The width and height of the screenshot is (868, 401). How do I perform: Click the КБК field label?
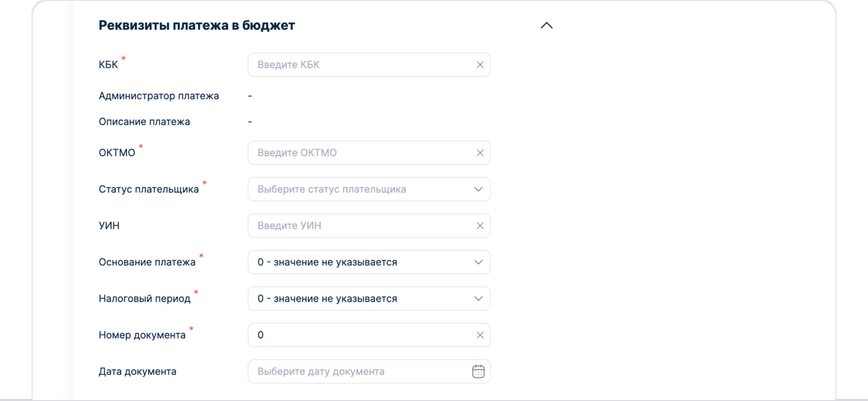tap(109, 65)
